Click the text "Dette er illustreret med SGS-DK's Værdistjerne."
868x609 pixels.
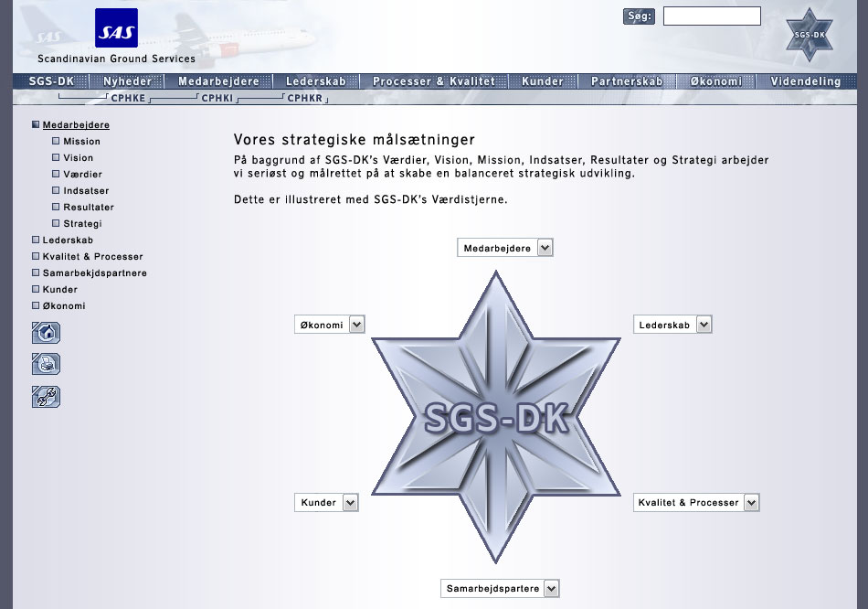coord(370,199)
